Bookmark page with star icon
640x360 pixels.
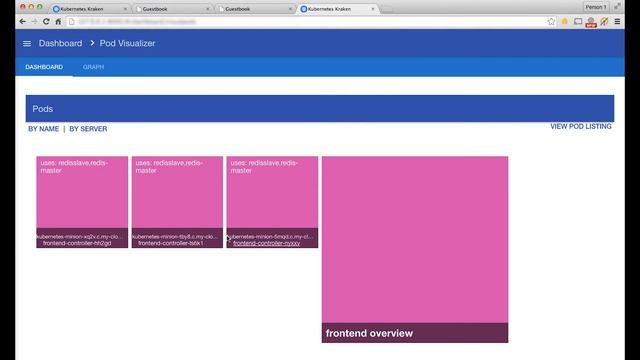tap(551, 22)
